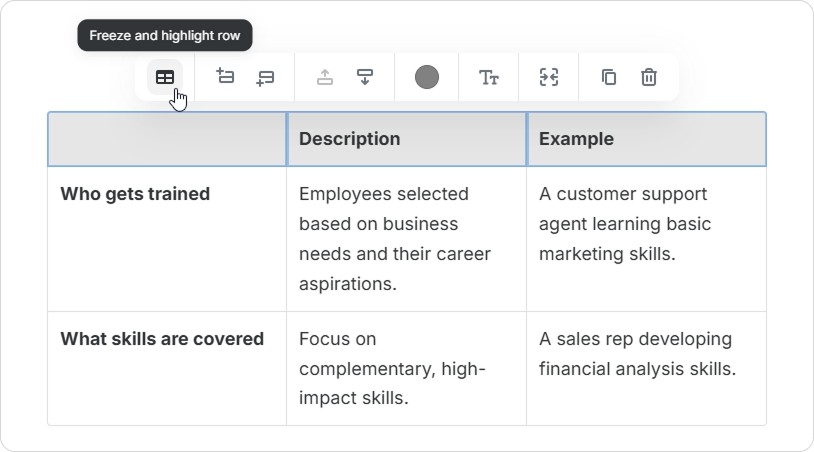The width and height of the screenshot is (814, 452).
Task: Delete the row with trash icon
Action: (649, 77)
